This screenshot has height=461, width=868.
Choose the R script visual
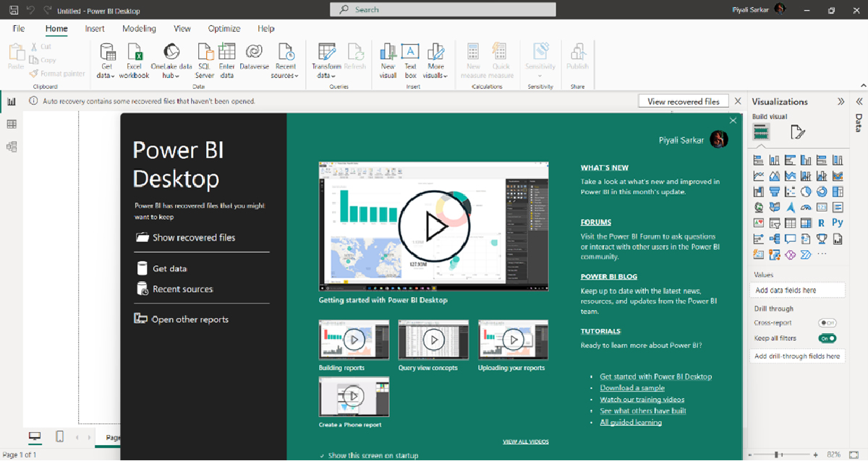822,223
